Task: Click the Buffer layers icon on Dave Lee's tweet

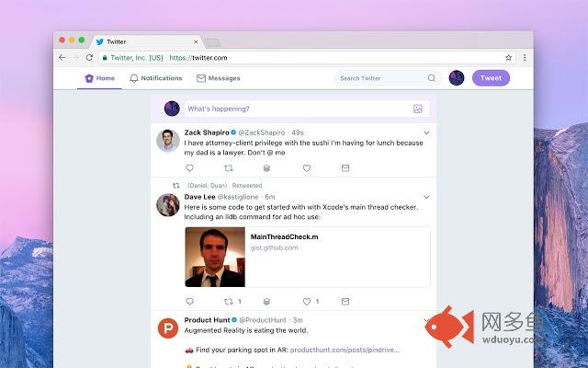Action: click(267, 301)
